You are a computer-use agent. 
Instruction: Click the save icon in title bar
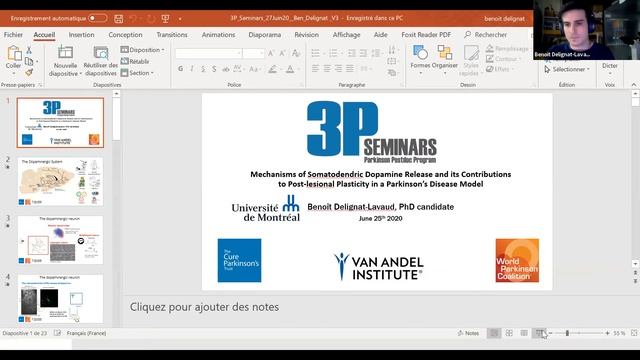click(118, 19)
